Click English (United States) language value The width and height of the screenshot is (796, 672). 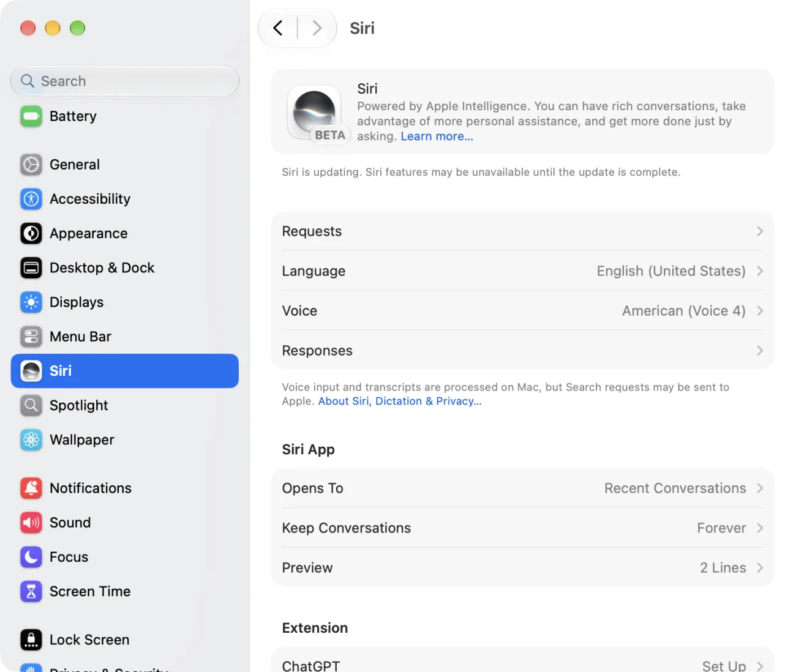tap(671, 271)
